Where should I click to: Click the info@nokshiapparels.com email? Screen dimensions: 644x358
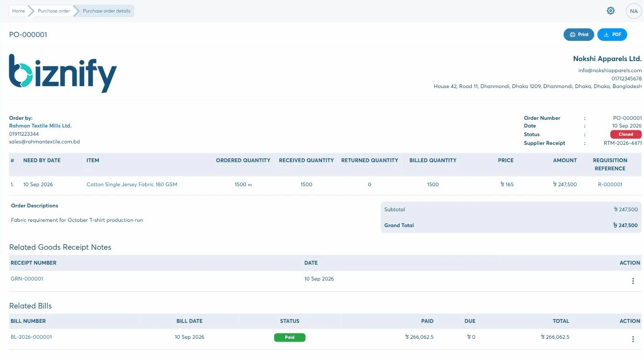610,70
